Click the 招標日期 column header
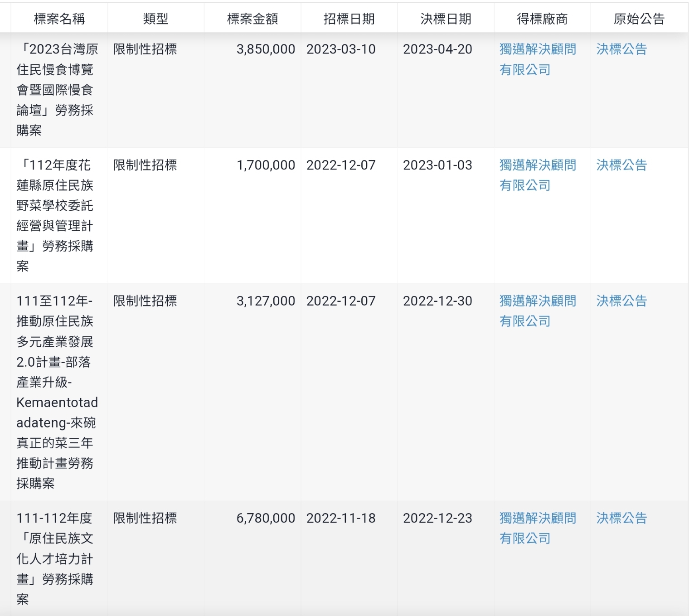This screenshot has height=616, width=689. point(349,19)
